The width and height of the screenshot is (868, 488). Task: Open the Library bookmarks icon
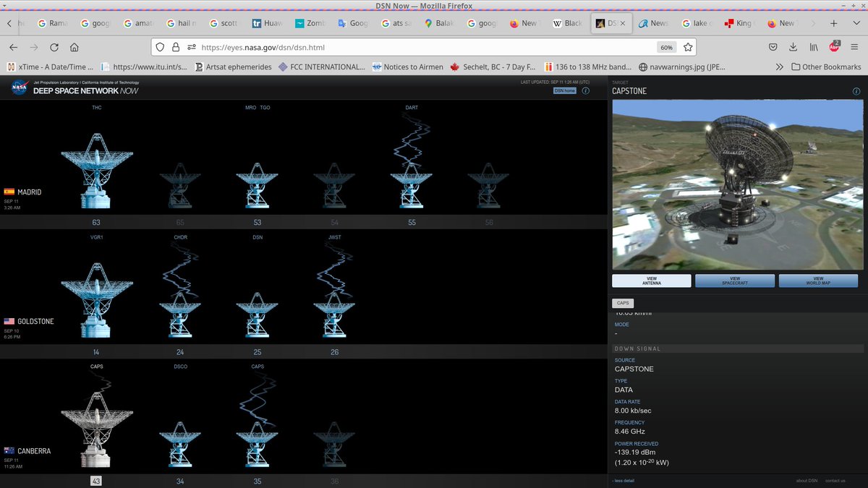[814, 47]
